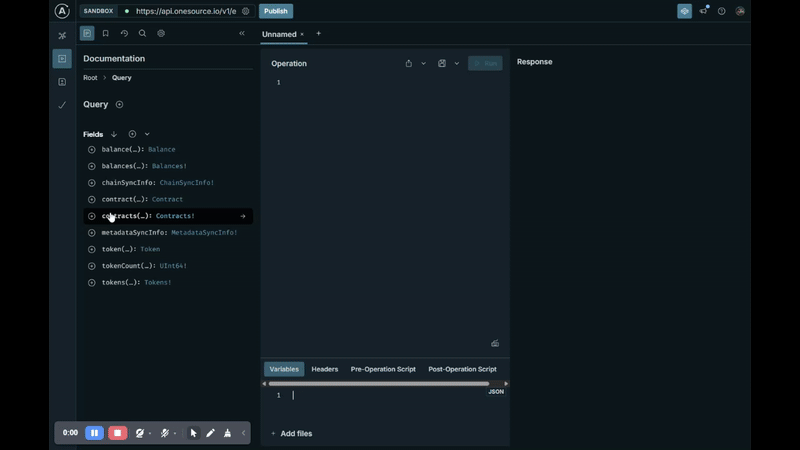The image size is (800, 450).
Task: Toggle camera off in recorder toolbar
Action: pos(139,433)
